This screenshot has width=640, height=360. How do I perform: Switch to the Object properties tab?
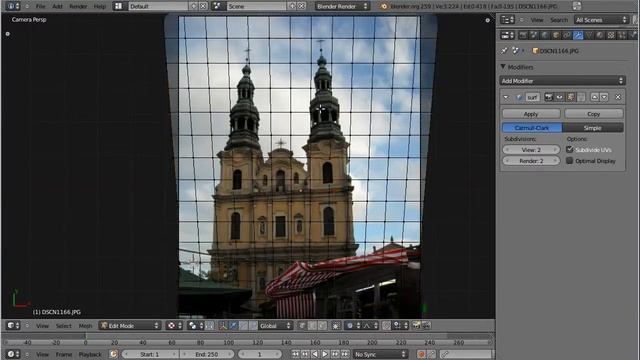coord(556,36)
